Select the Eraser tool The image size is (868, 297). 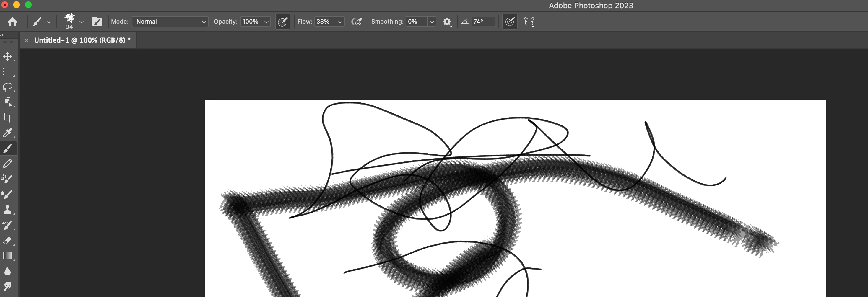pyautogui.click(x=8, y=240)
